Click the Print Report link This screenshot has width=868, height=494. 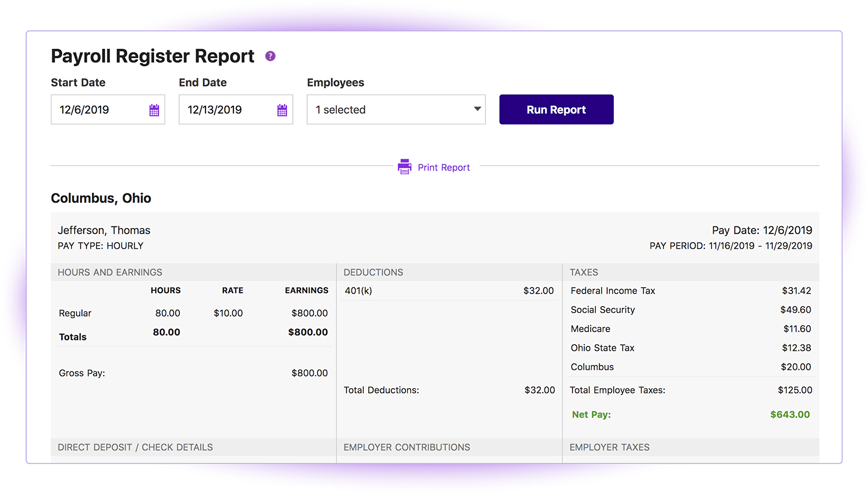pyautogui.click(x=443, y=167)
